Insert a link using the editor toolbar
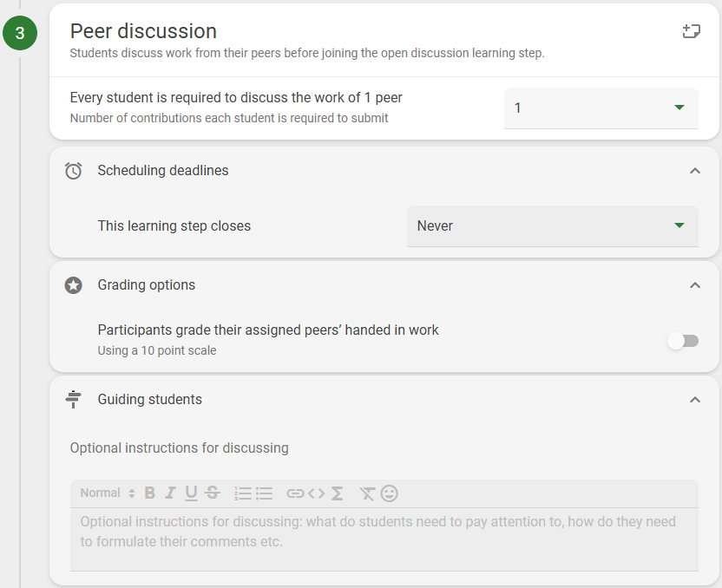Viewport: 722px width, 588px height. (x=293, y=493)
